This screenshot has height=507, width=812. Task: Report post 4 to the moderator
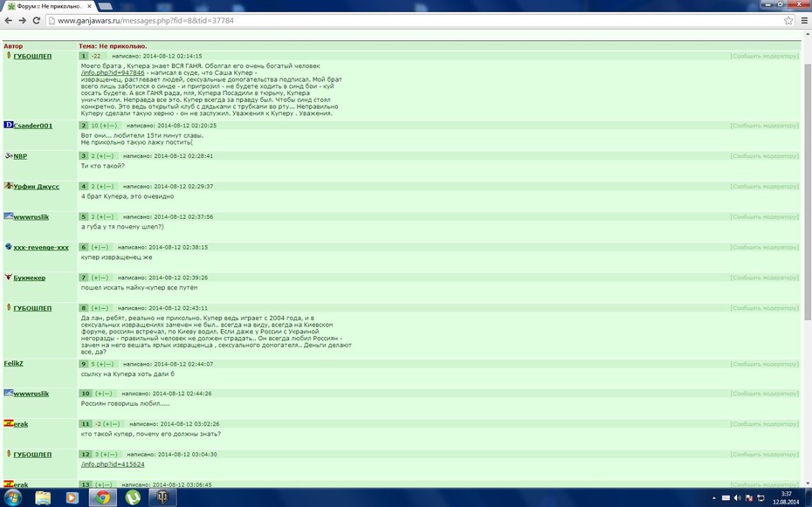click(764, 186)
